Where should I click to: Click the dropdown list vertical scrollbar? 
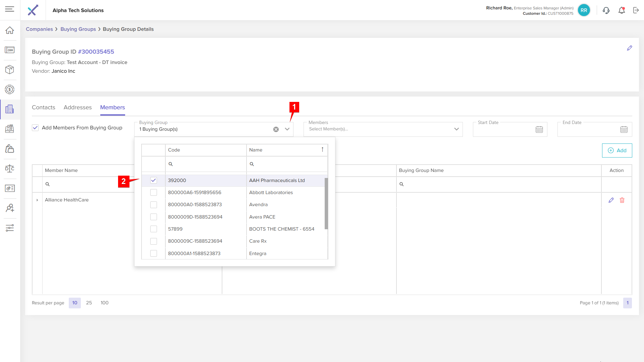(326, 203)
